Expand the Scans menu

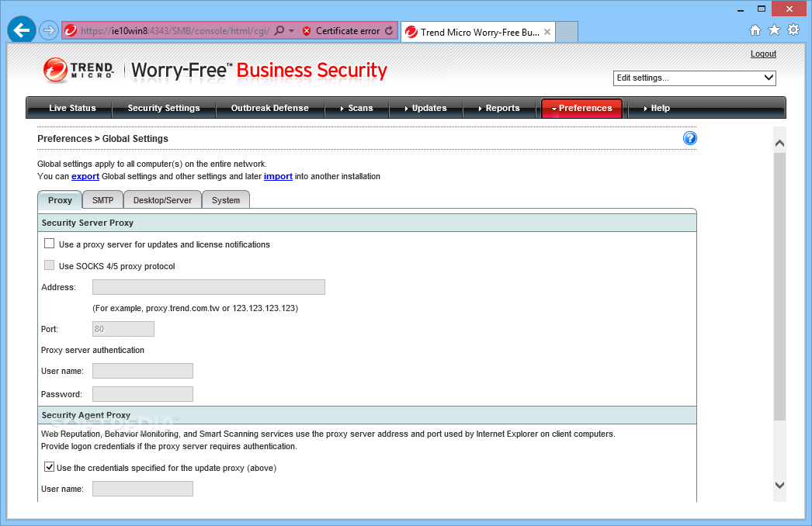[x=356, y=108]
